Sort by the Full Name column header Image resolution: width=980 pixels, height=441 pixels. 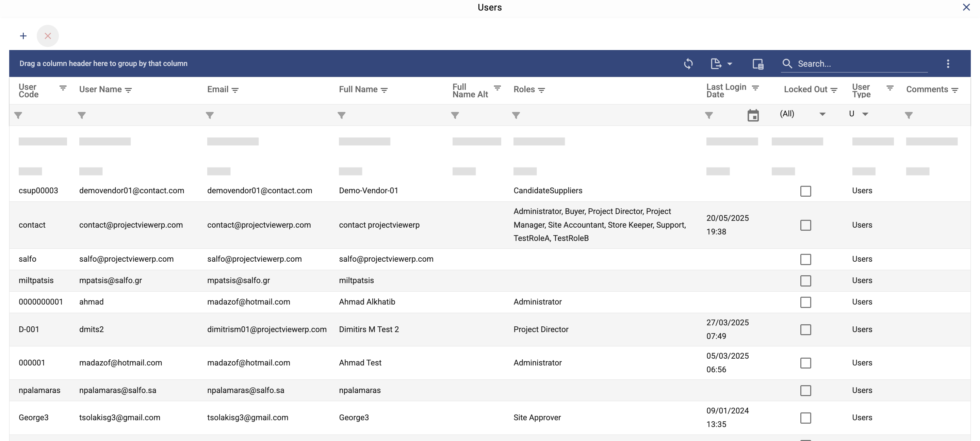coord(358,89)
